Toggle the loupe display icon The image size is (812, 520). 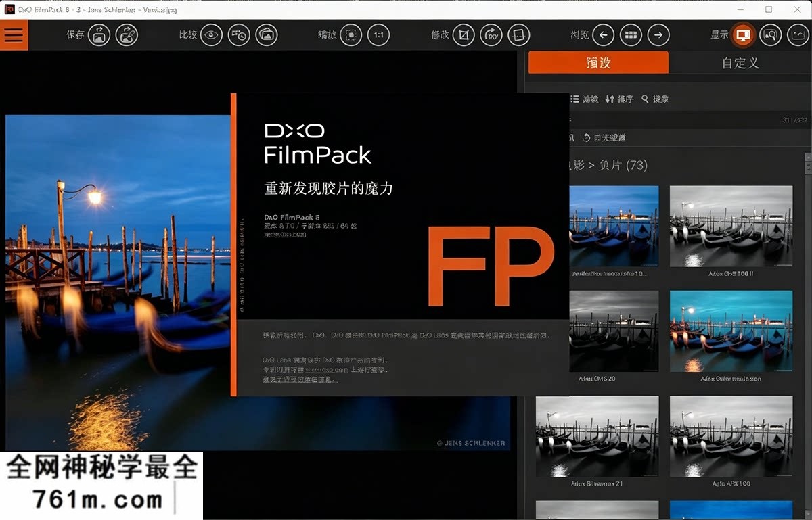(770, 35)
